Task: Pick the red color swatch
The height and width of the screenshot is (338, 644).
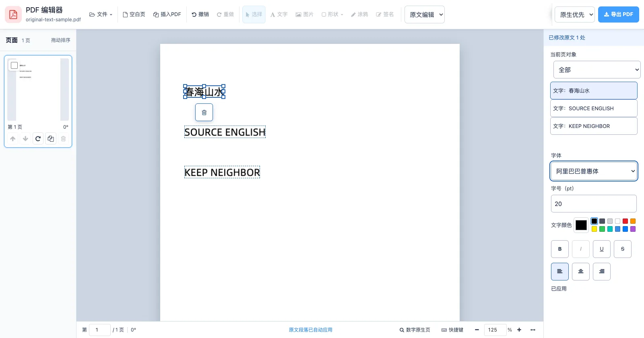Action: point(625,221)
